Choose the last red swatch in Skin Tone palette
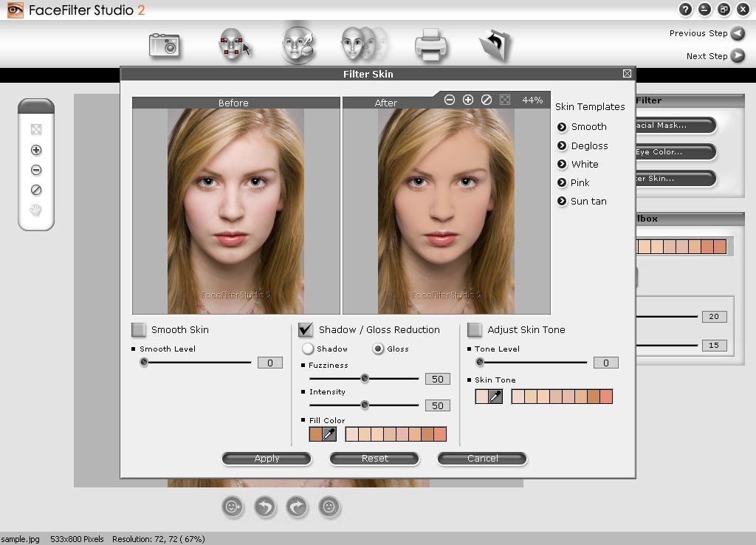Screen dimensions: 756x545 [606, 397]
